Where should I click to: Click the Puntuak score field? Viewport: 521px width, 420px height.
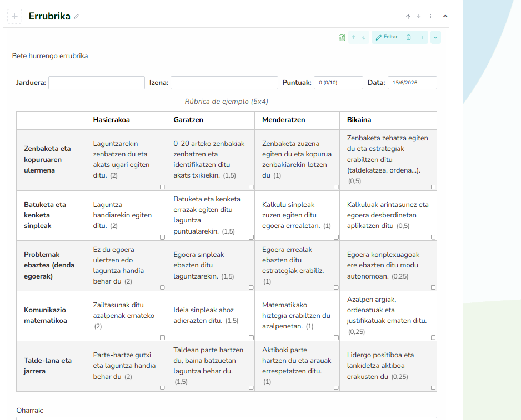point(338,83)
